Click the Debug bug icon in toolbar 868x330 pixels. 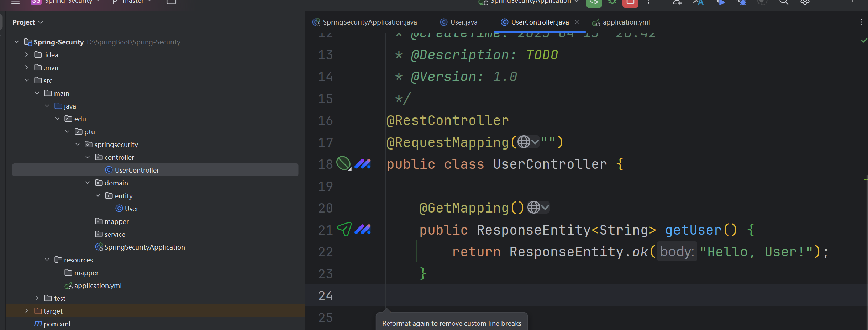pos(612,2)
